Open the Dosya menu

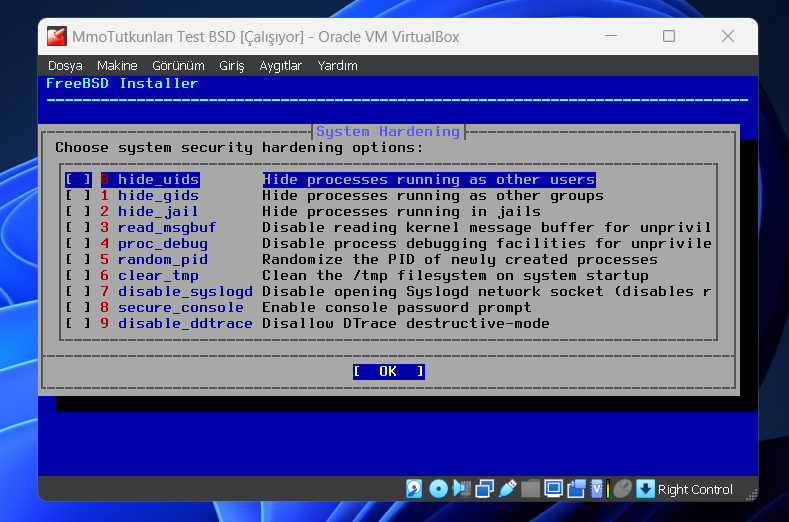(65, 66)
